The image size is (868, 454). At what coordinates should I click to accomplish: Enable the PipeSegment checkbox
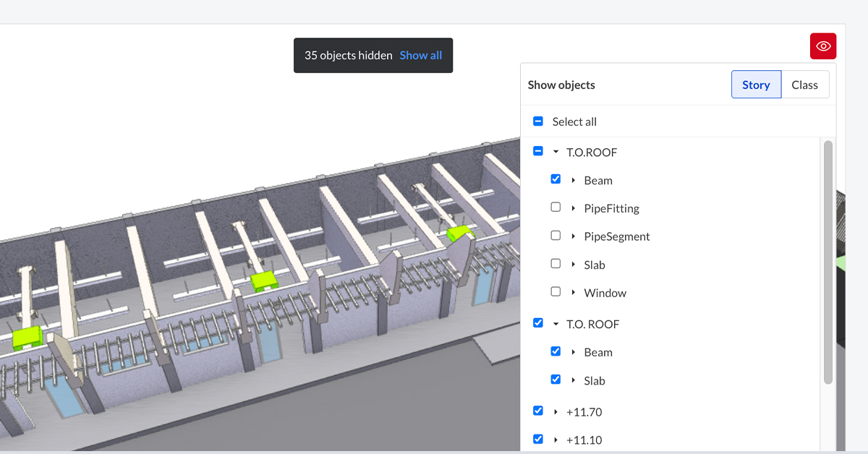[556, 236]
